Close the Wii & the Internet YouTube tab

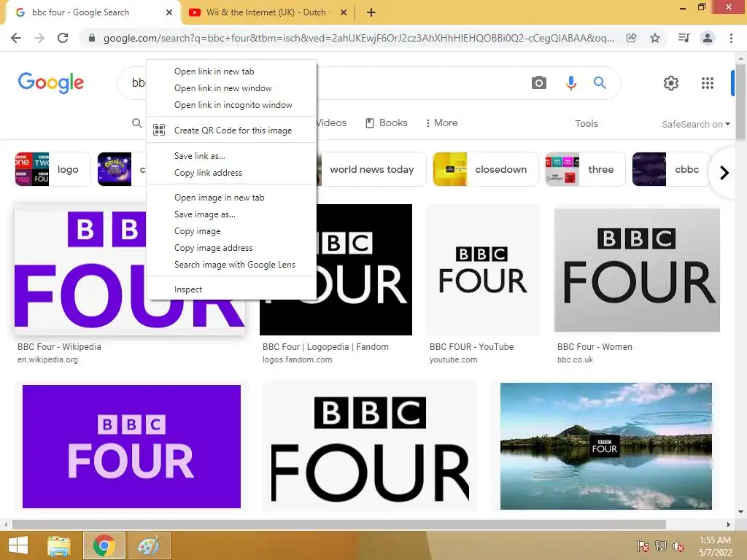click(344, 12)
